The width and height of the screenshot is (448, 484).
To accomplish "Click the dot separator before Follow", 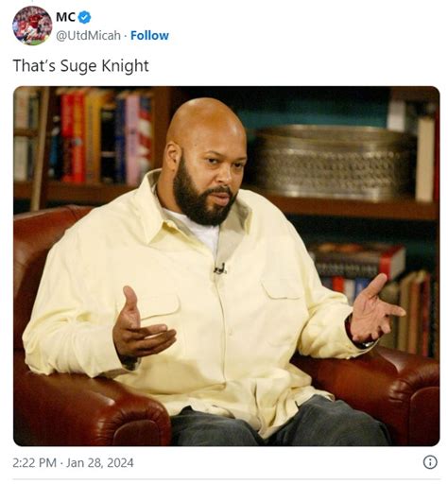I will (126, 36).
